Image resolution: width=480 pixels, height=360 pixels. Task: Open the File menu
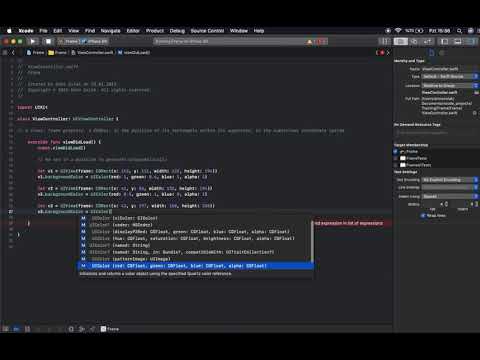[43, 31]
